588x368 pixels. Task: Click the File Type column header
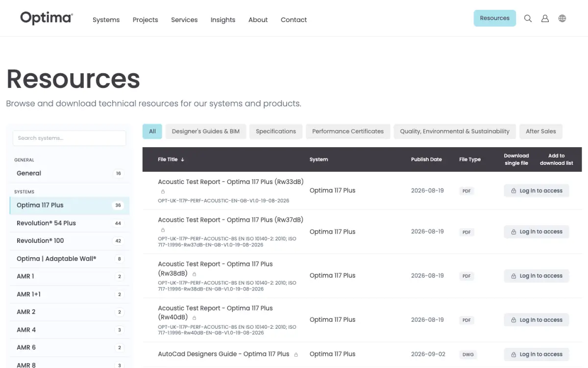[470, 159]
